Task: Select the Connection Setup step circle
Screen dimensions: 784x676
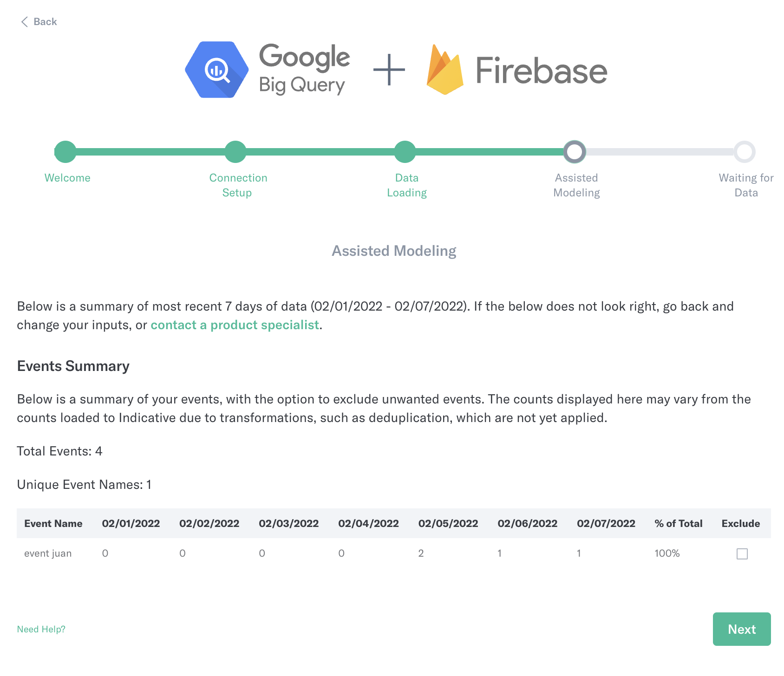Action: (235, 152)
